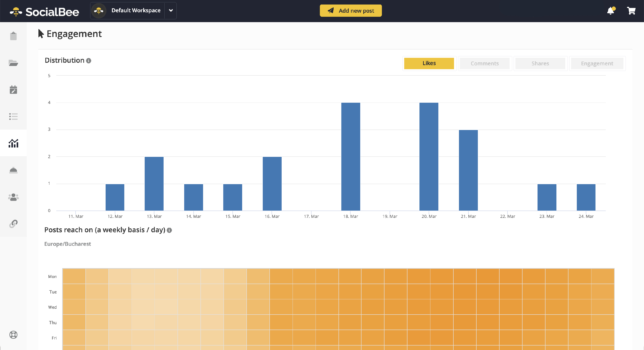Click the Distribution info icon
The image size is (644, 350).
(88, 61)
